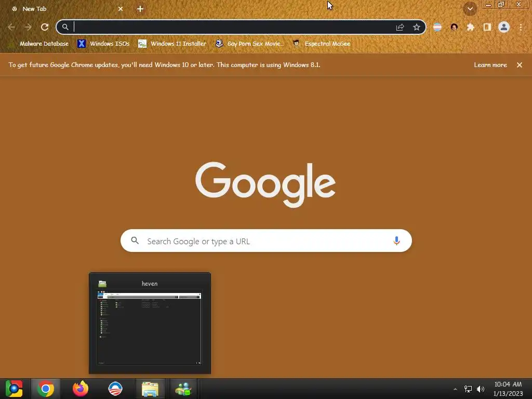This screenshot has height=399, width=532.
Task: Open the Chrome three-dot menu
Action: click(521, 27)
